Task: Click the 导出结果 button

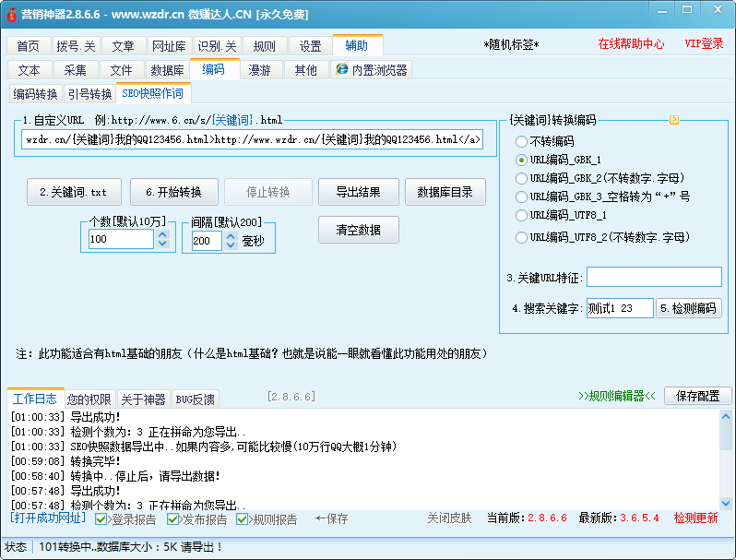Action: (x=359, y=192)
